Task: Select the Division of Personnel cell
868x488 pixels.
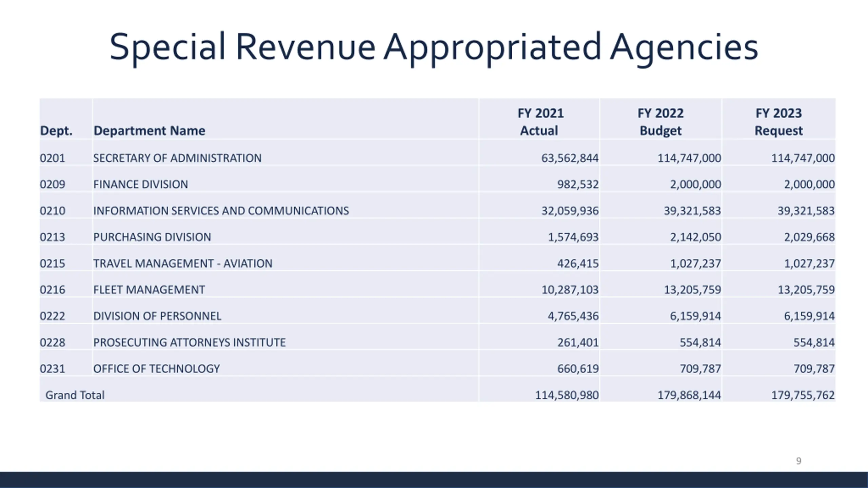Action: (157, 316)
